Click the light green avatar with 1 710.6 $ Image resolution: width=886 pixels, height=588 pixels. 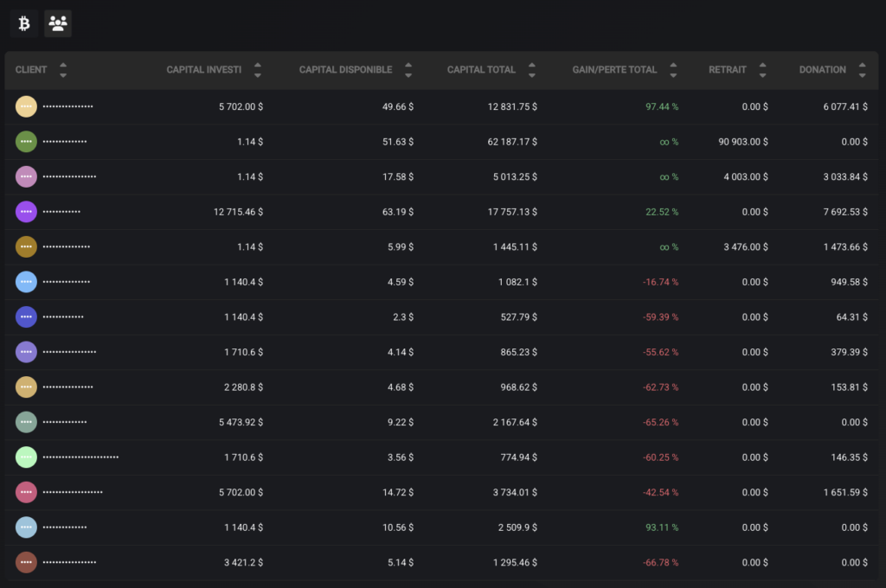click(x=26, y=457)
